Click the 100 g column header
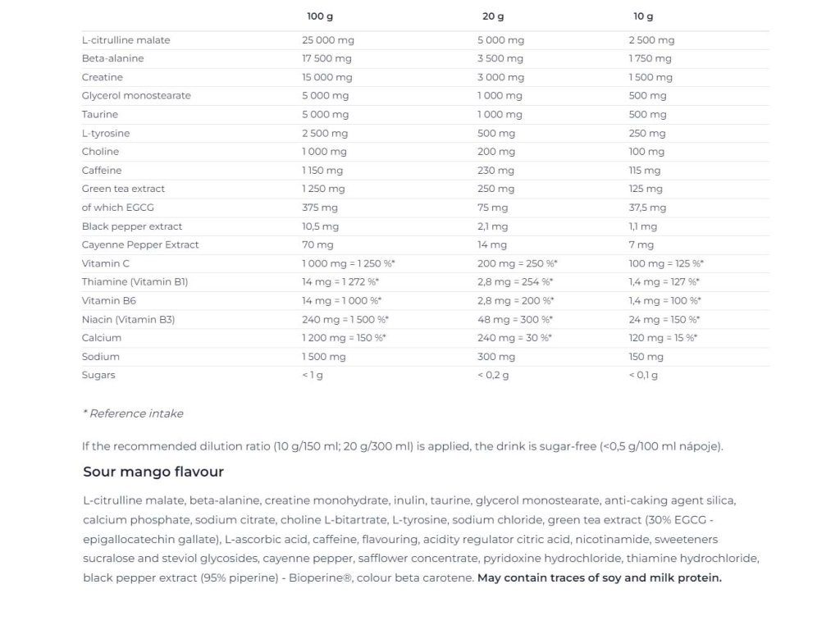Image resolution: width=840 pixels, height=630 pixels. tap(320, 16)
